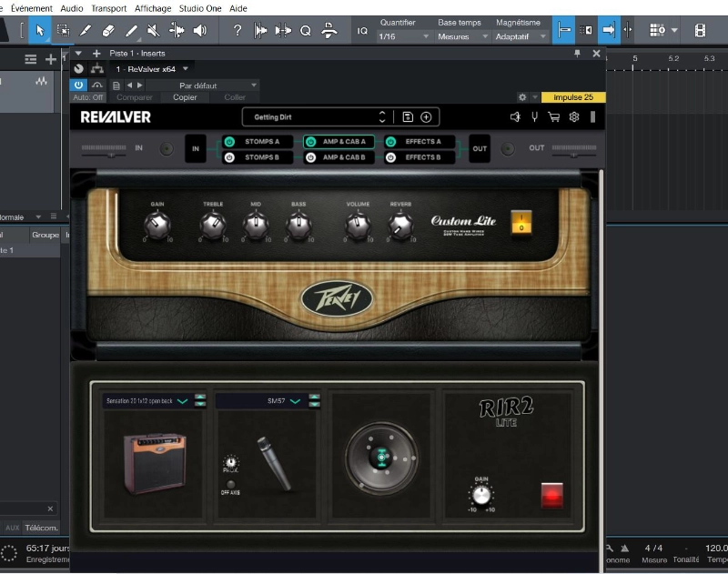Screen dimensions: 728x574
Task: Add insert with plus icon
Action: coord(96,54)
